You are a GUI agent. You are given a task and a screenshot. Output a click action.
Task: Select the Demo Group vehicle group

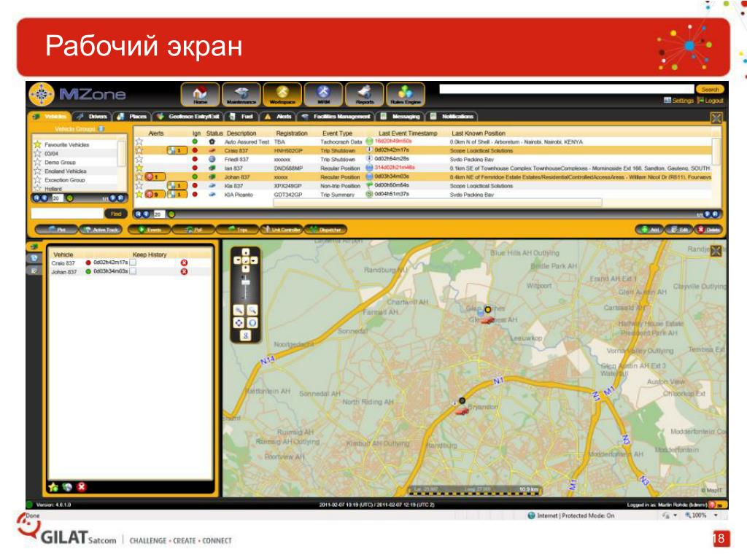(60, 163)
